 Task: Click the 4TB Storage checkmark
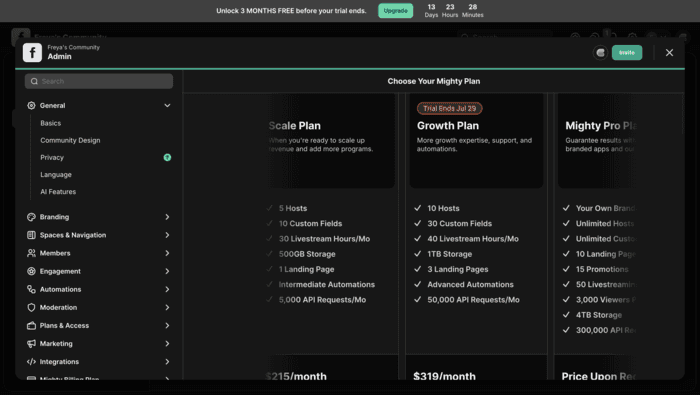tap(566, 315)
